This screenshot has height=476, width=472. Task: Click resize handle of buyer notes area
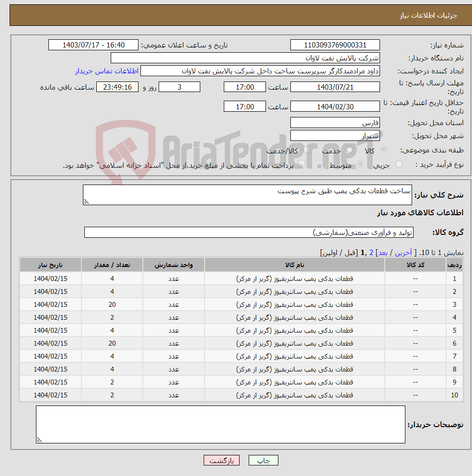[39, 440]
